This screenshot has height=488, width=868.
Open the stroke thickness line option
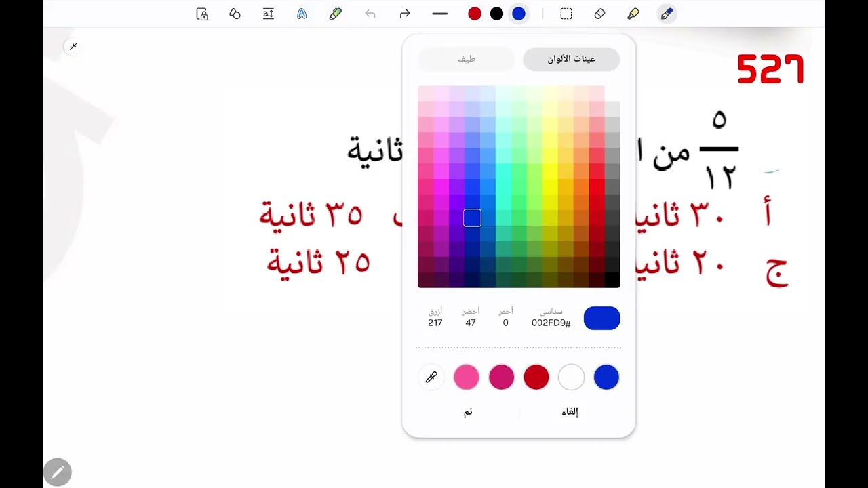click(x=440, y=14)
